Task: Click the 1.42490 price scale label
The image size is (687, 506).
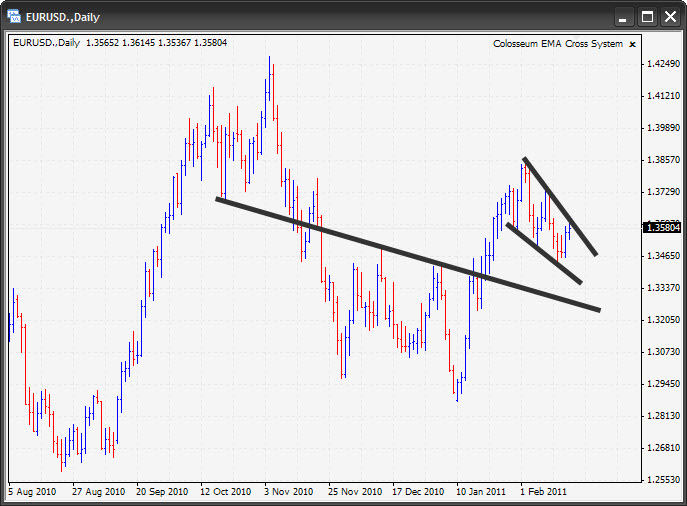Action: click(663, 64)
